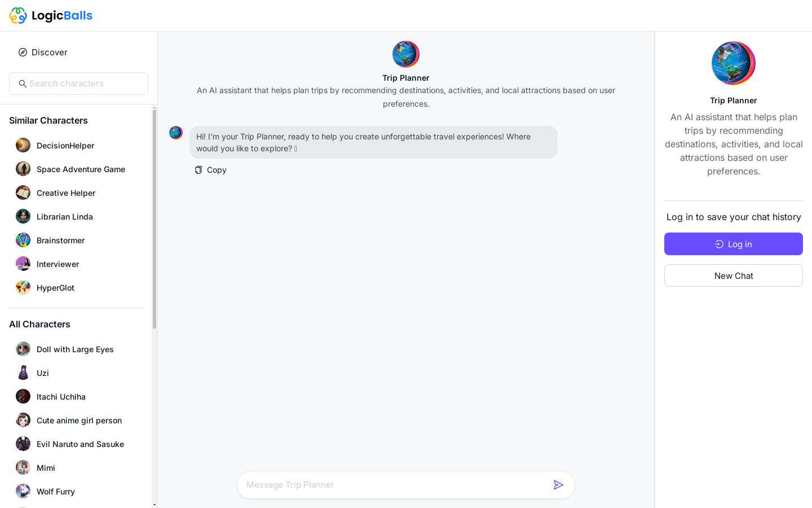812x508 pixels.
Task: Select the Brainstormer avatar icon
Action: tap(23, 240)
